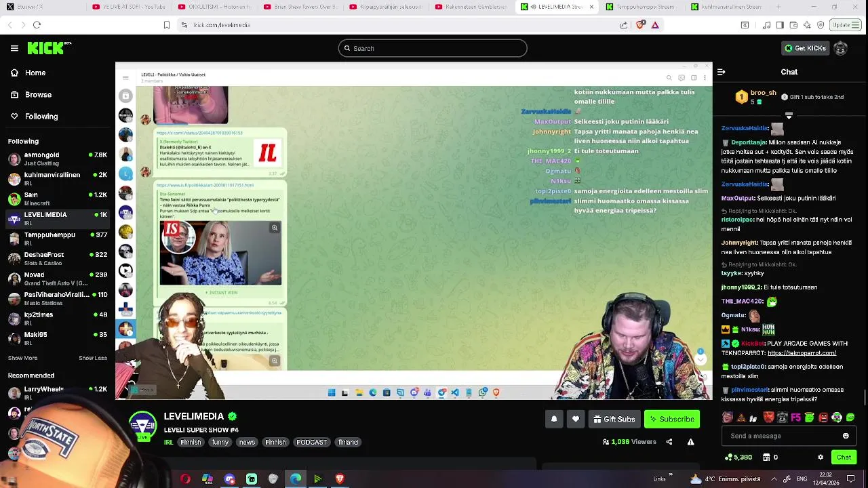Click the finland tag
This screenshot has width=868, height=488.
[348, 442]
